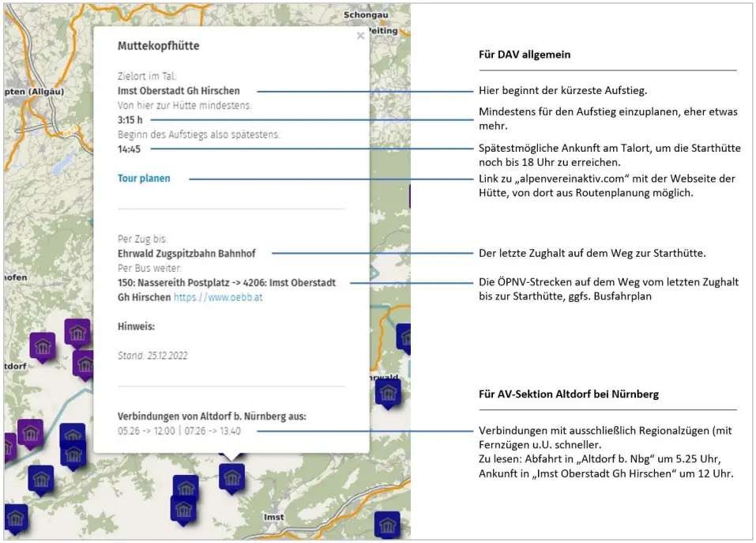Image resolution: width=756 pixels, height=543 pixels.
Task: Click the Schongau town label on the map
Action: (366, 15)
